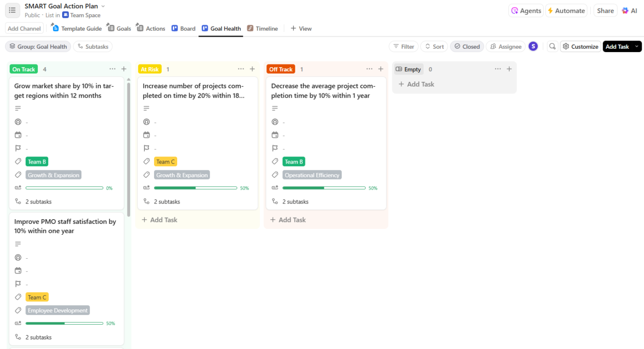The image size is (644, 349).
Task: Open the sidebar list toggle icon
Action: click(x=12, y=10)
